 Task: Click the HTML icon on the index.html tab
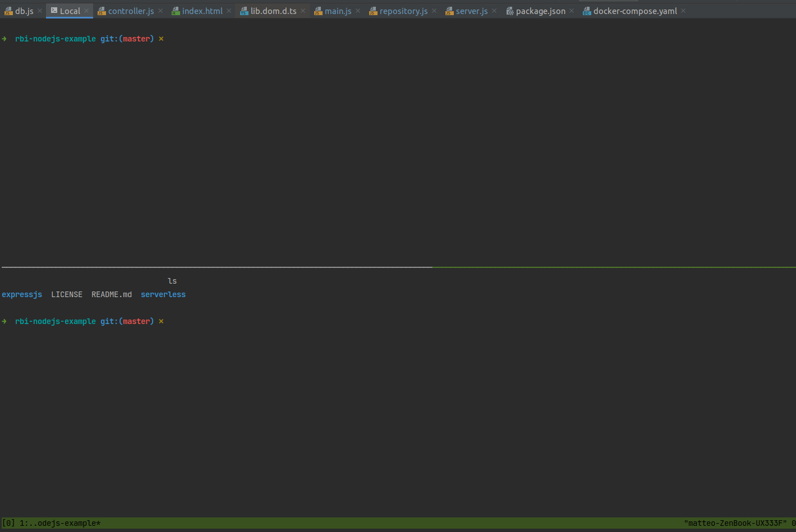point(176,10)
